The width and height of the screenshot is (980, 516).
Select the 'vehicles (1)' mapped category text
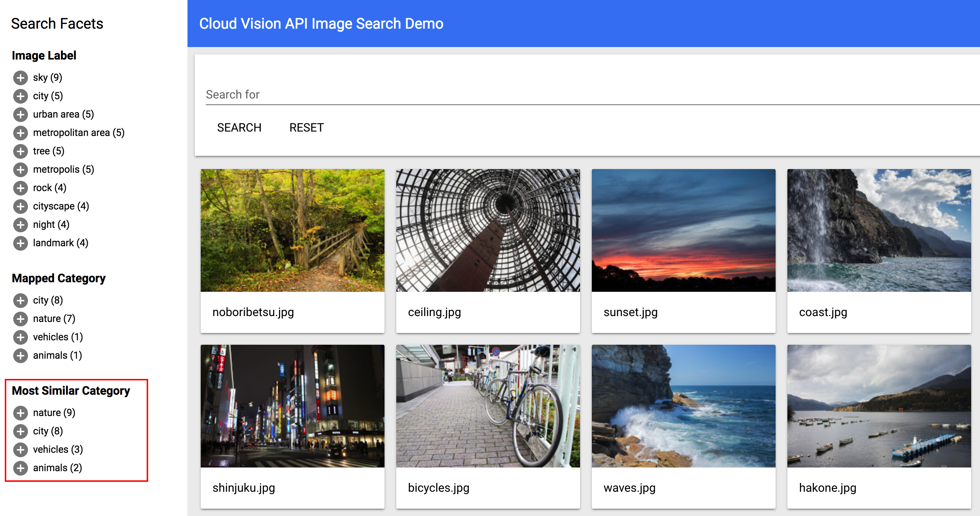click(x=58, y=337)
